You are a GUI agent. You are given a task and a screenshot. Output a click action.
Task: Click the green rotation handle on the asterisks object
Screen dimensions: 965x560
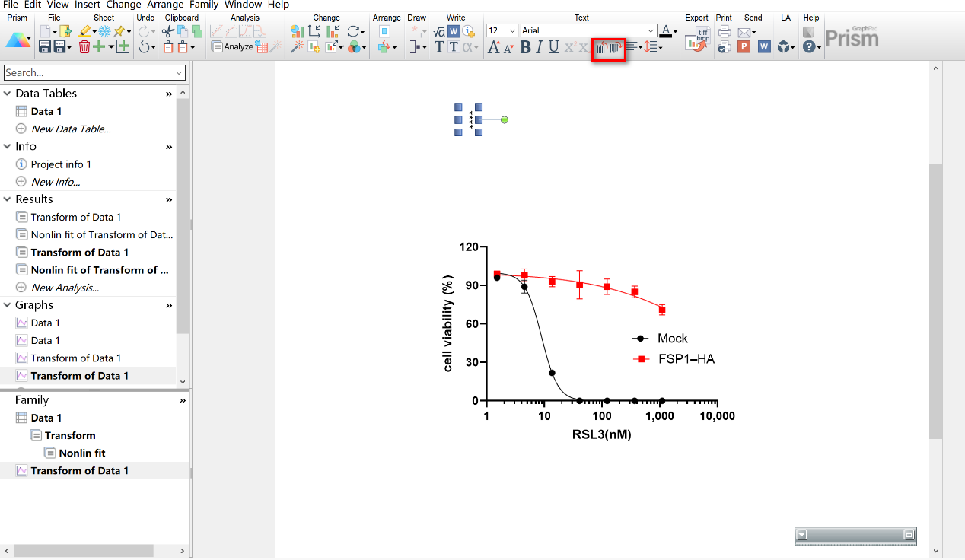pyautogui.click(x=505, y=120)
